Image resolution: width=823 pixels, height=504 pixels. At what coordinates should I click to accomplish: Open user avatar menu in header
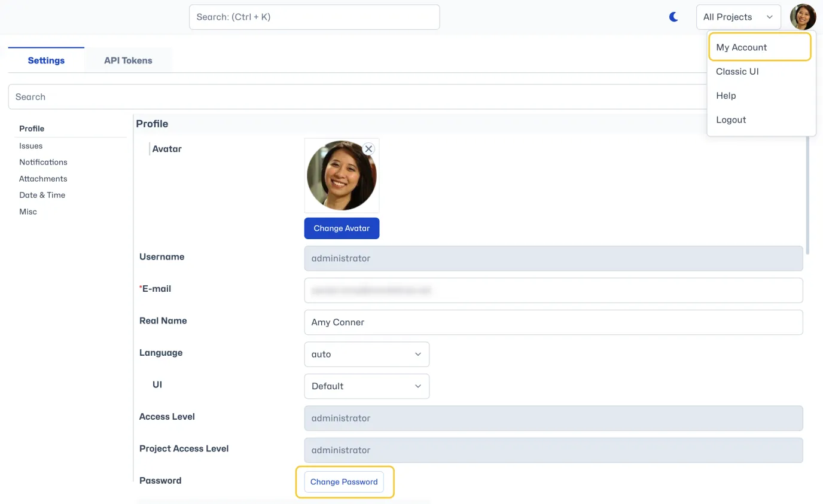pyautogui.click(x=803, y=17)
